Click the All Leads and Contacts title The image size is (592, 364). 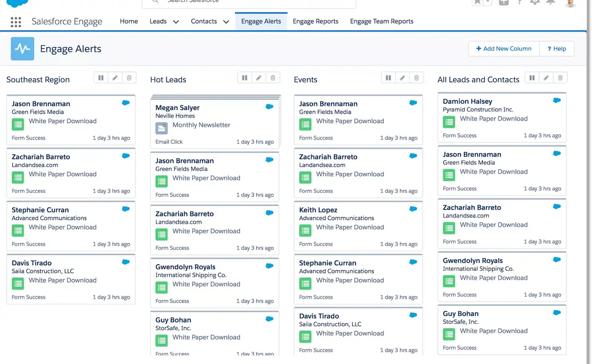point(478,80)
